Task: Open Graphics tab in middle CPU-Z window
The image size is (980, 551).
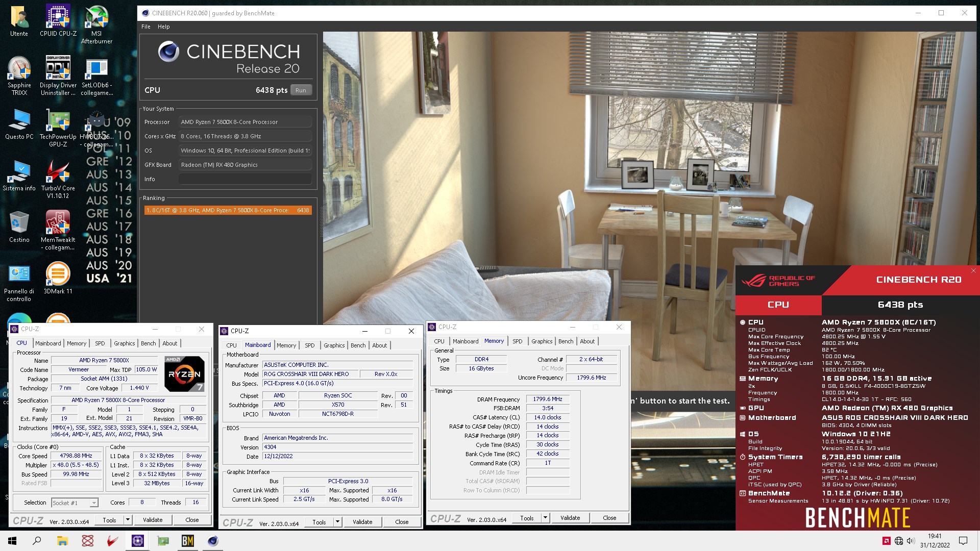Action: 334,345
